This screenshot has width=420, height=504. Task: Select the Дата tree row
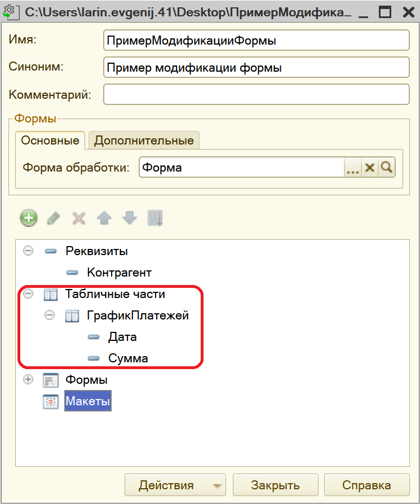tap(122, 337)
